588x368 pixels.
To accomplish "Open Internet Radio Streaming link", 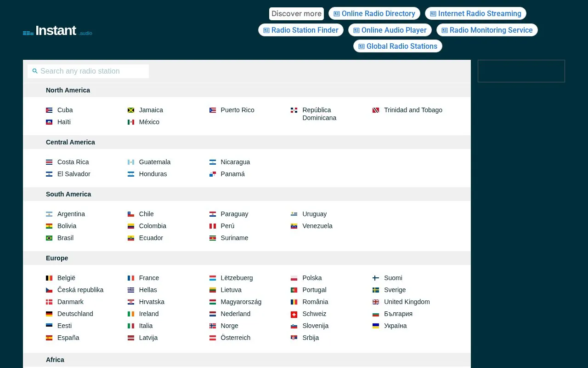I will (475, 14).
